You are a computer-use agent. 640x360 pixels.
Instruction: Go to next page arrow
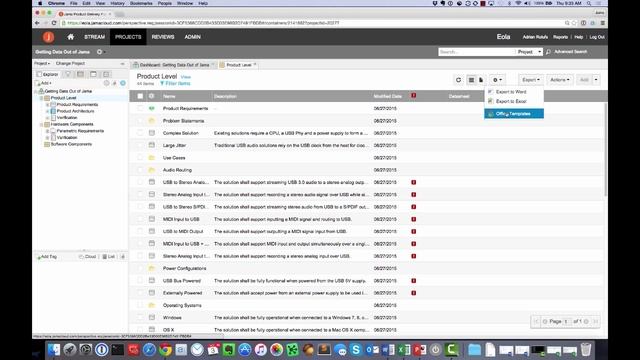tap(587, 322)
